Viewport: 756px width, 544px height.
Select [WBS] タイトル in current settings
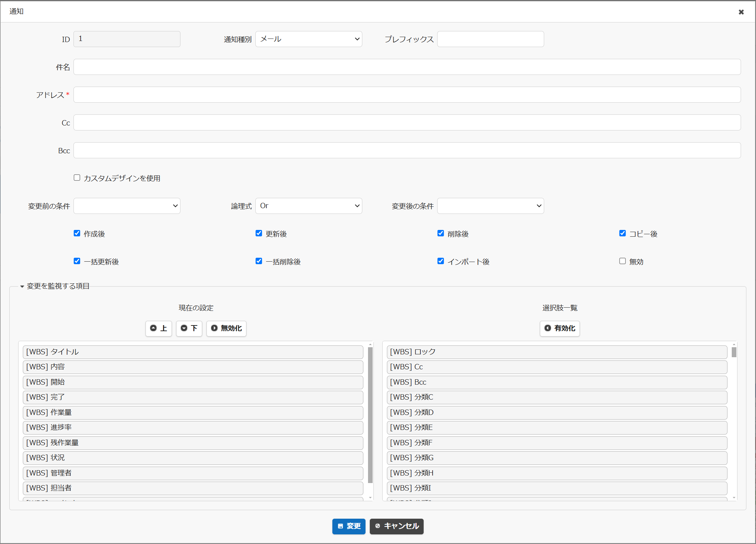193,352
